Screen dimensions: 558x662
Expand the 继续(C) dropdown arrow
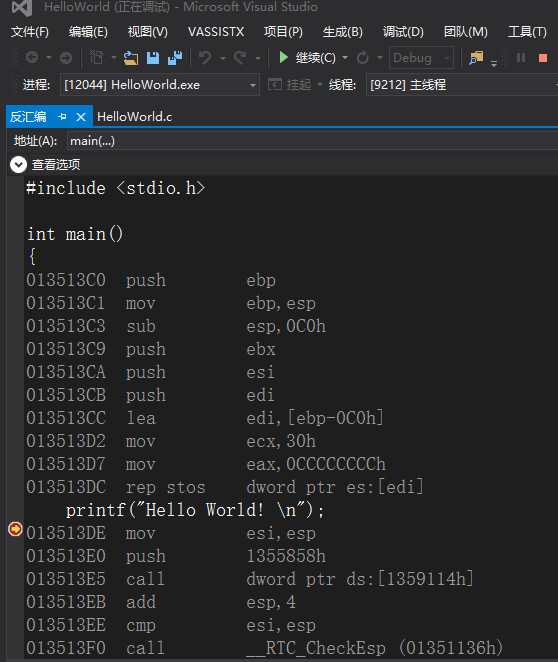345,57
